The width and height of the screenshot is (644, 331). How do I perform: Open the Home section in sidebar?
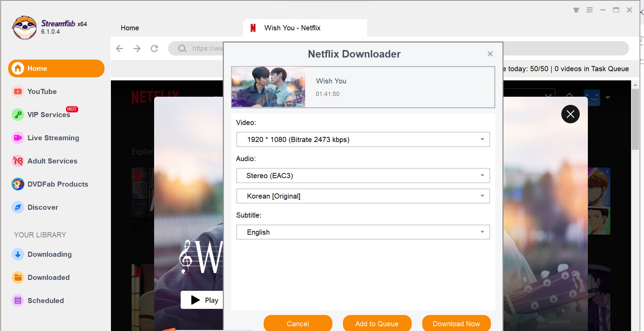coord(56,68)
